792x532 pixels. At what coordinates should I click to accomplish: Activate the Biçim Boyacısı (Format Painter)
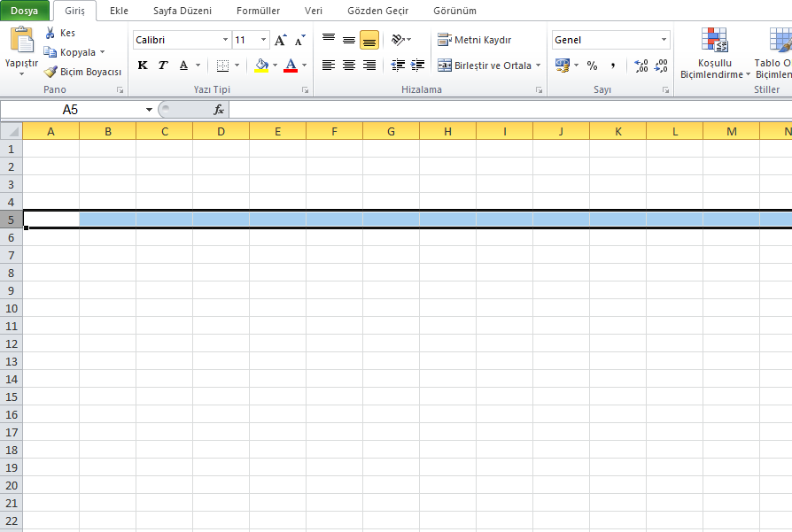click(x=82, y=72)
